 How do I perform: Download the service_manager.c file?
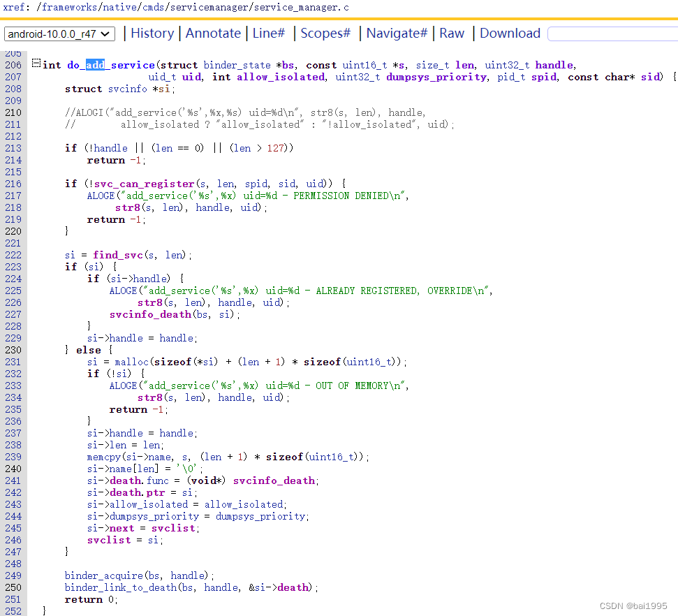coord(510,33)
